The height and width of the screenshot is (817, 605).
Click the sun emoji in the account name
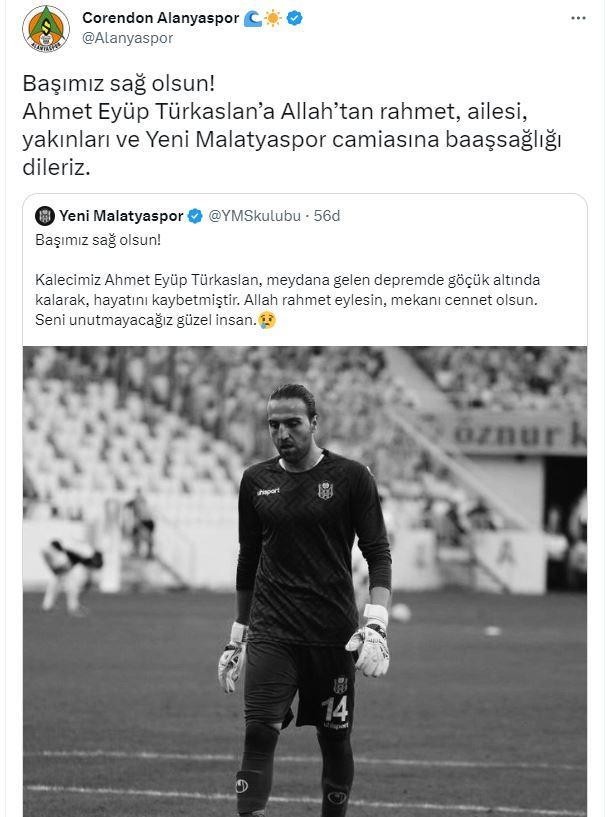(273, 18)
